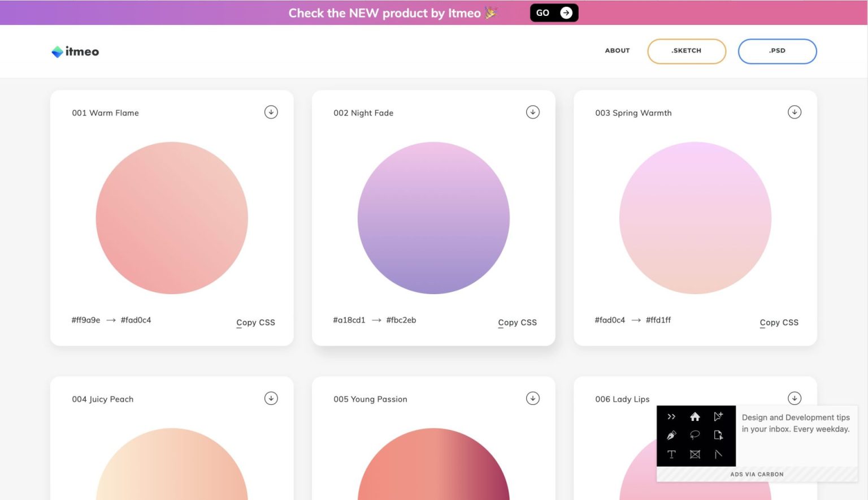
Task: Select the pen icon in the Carbon ad
Action: (672, 436)
